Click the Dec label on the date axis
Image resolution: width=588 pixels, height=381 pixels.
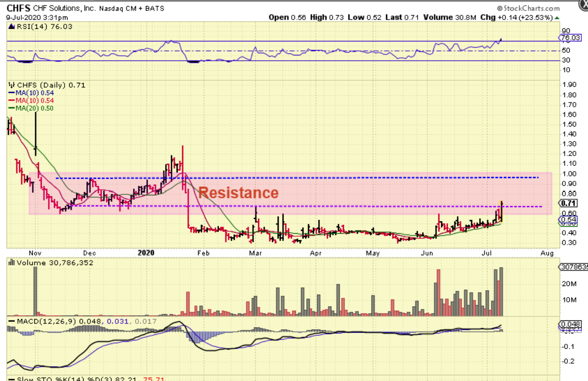click(x=89, y=252)
